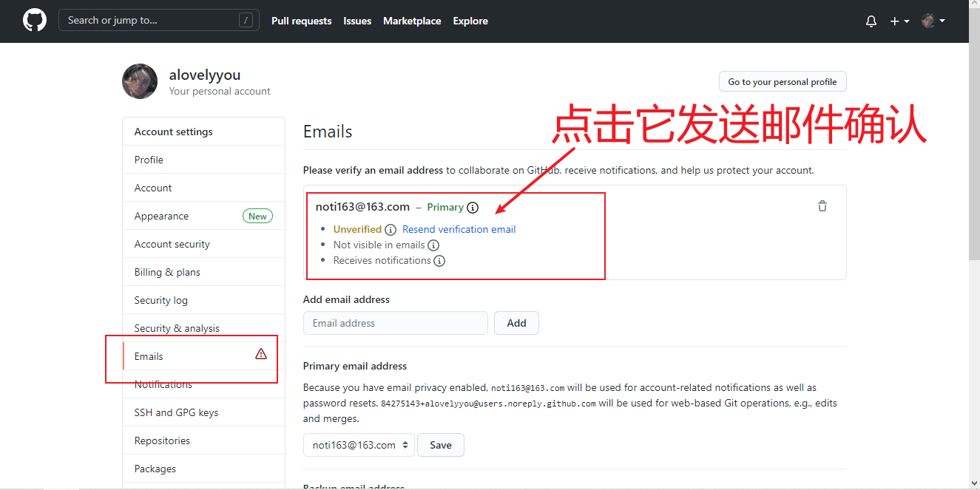Open Security & analysis settings
Screen dimensions: 980x490
[203, 328]
